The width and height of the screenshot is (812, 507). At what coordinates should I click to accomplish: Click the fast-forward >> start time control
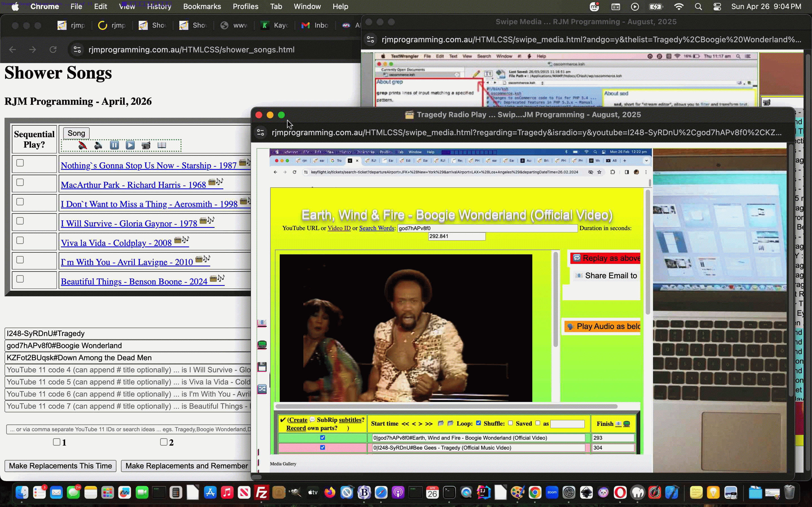[429, 424]
